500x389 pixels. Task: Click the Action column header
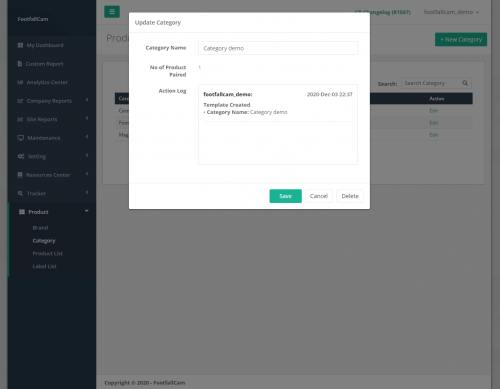436,99
